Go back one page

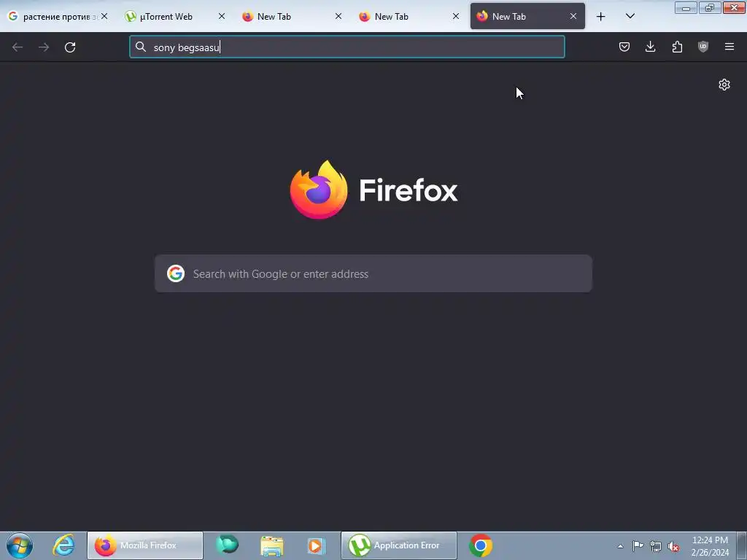pos(18,47)
